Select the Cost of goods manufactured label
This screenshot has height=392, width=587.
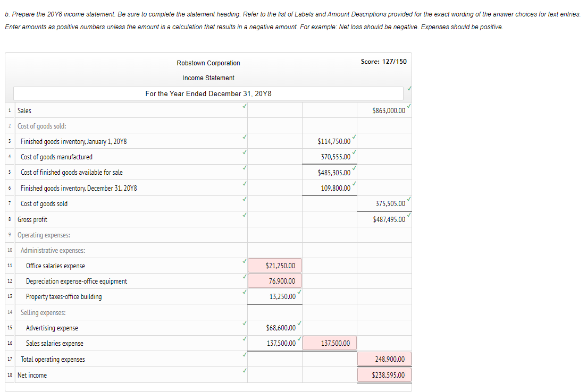coord(56,157)
